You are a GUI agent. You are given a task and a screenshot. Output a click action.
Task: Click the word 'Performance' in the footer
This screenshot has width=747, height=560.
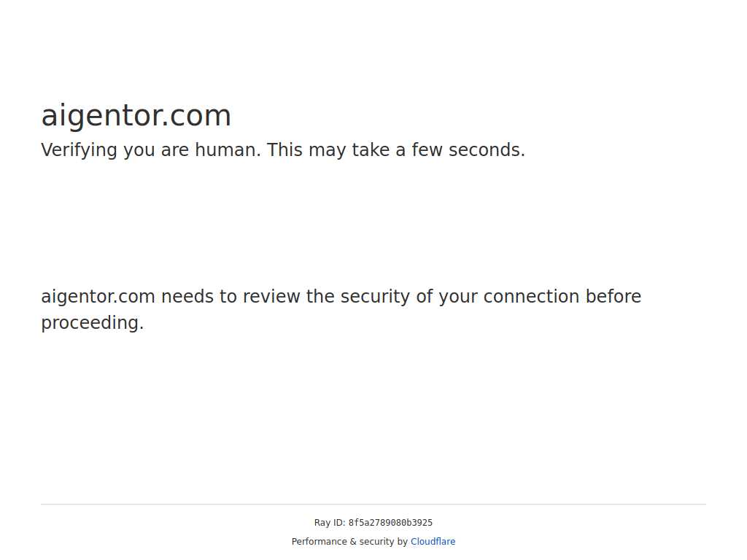(x=320, y=542)
